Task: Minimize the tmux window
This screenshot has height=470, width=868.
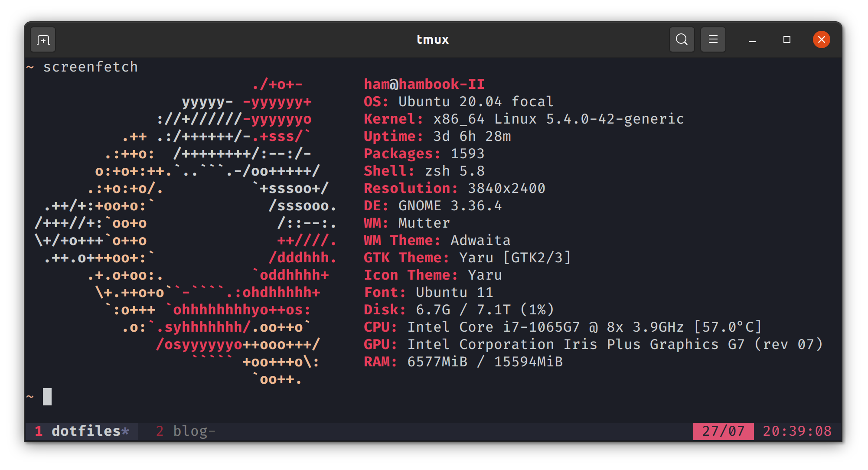Action: point(752,39)
